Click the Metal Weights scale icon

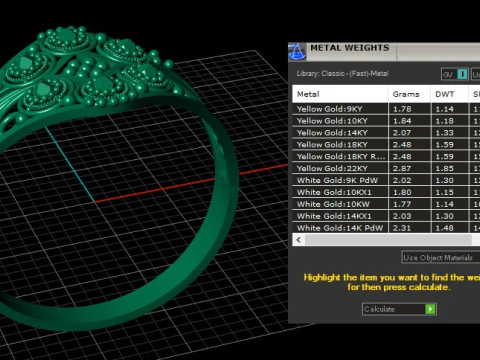point(297,52)
